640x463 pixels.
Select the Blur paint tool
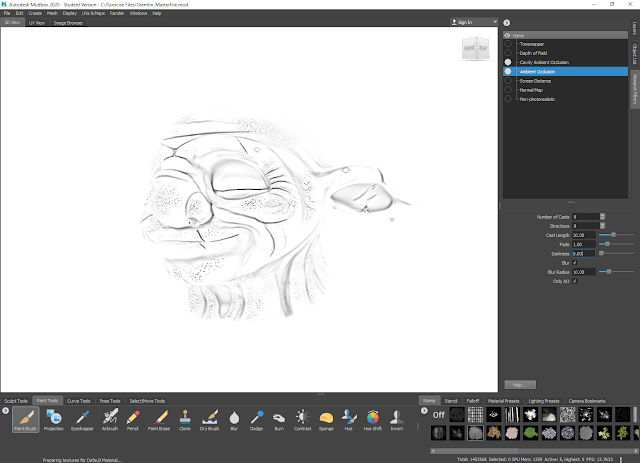[234, 420]
